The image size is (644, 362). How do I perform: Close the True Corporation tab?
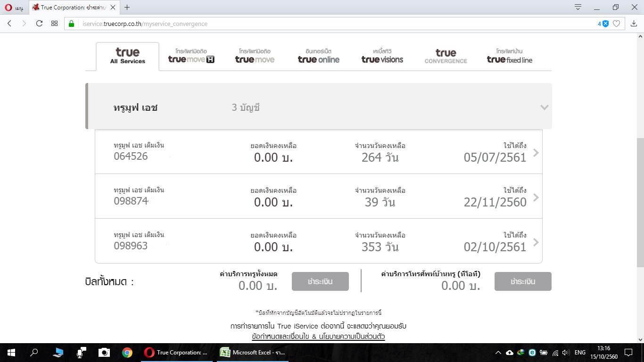[113, 8]
